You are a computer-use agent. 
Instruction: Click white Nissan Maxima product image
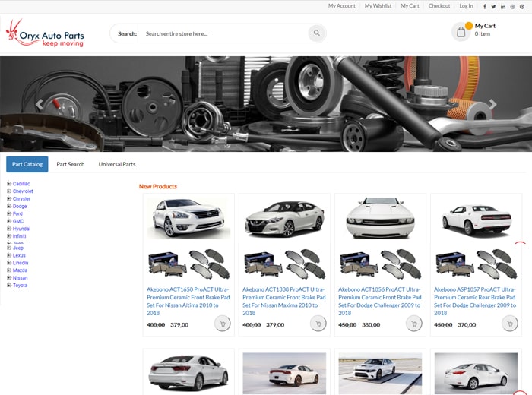point(284,218)
